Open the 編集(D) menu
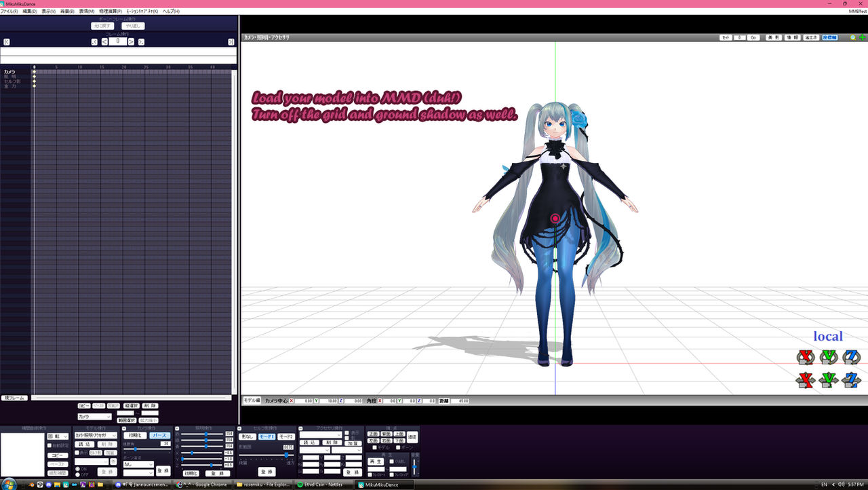Viewport: 868px width, 490px height. click(30, 12)
